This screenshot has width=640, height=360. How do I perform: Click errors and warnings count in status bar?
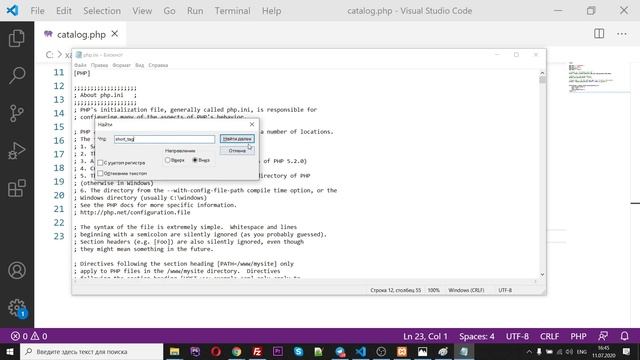coord(29,336)
